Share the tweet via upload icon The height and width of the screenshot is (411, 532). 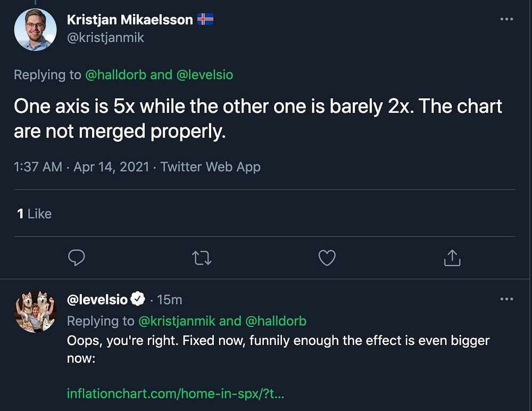tap(452, 258)
